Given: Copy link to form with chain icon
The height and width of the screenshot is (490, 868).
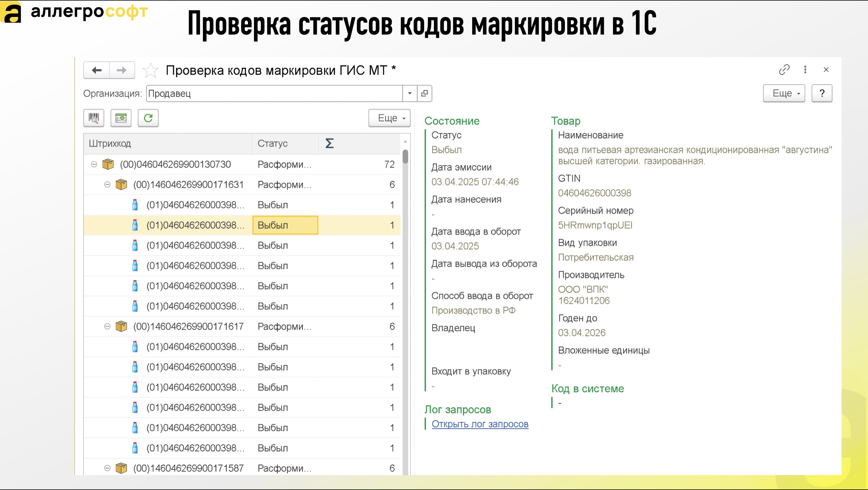Looking at the screenshot, I should (784, 70).
